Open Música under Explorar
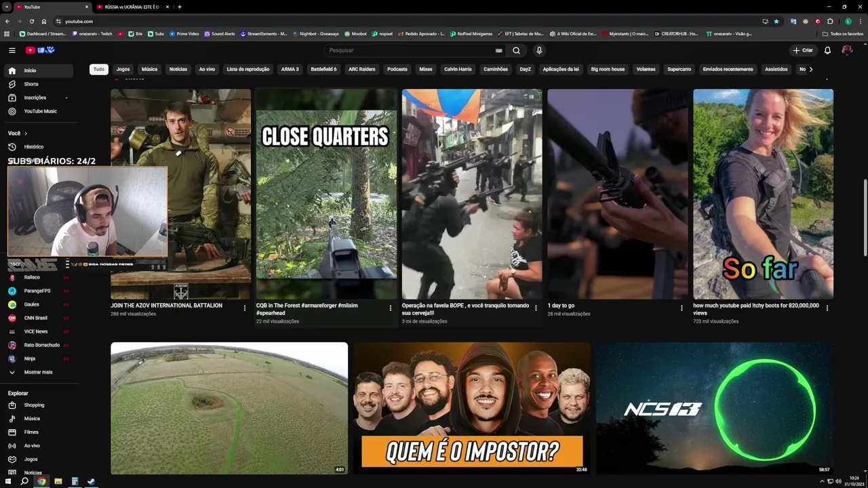 [38, 419]
